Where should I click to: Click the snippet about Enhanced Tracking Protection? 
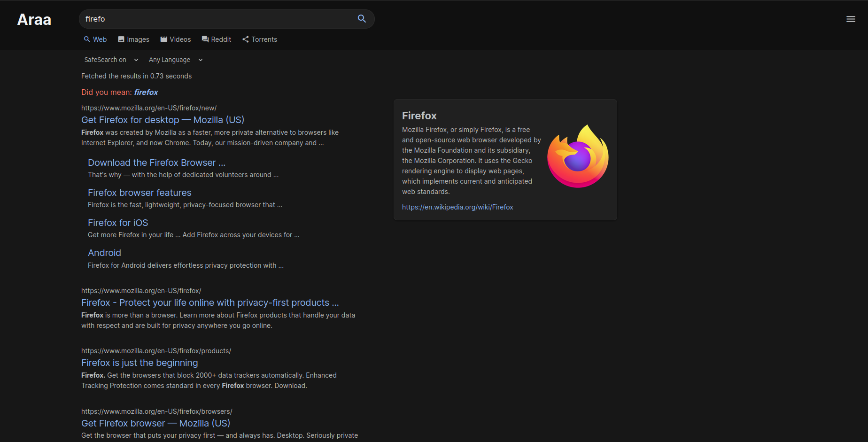click(209, 380)
